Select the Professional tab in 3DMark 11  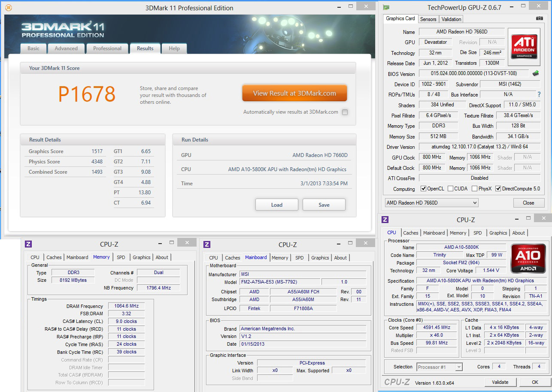[x=107, y=48]
